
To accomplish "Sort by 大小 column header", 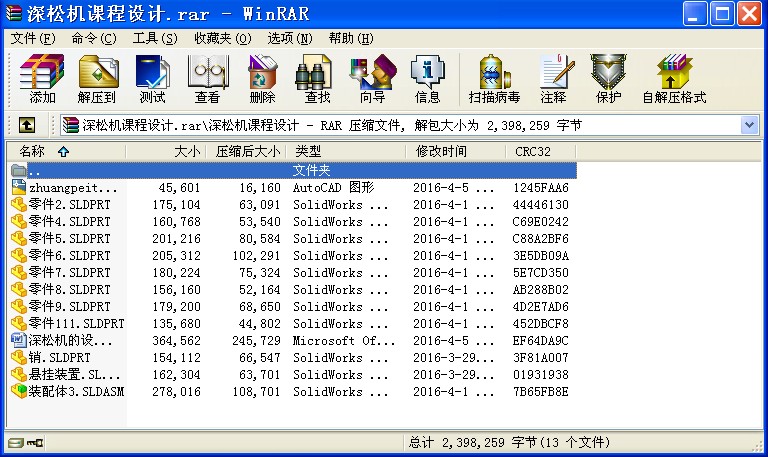I will click(167, 151).
